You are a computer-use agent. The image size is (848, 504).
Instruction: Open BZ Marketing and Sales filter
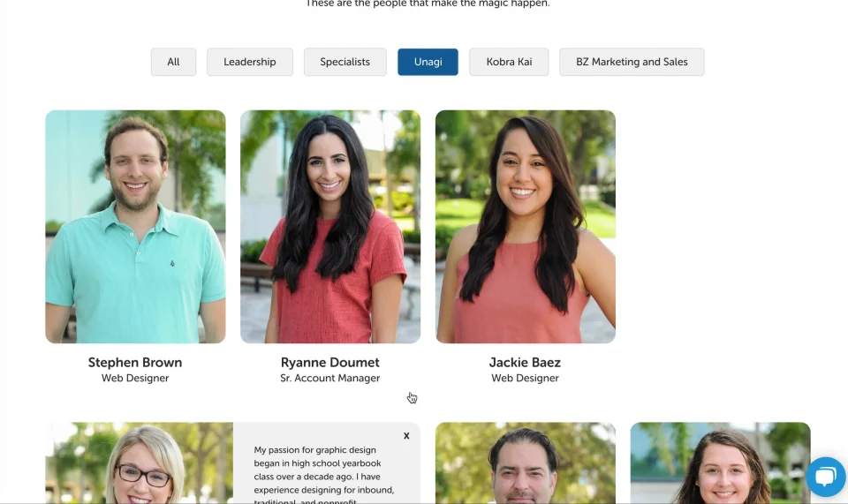click(x=632, y=62)
